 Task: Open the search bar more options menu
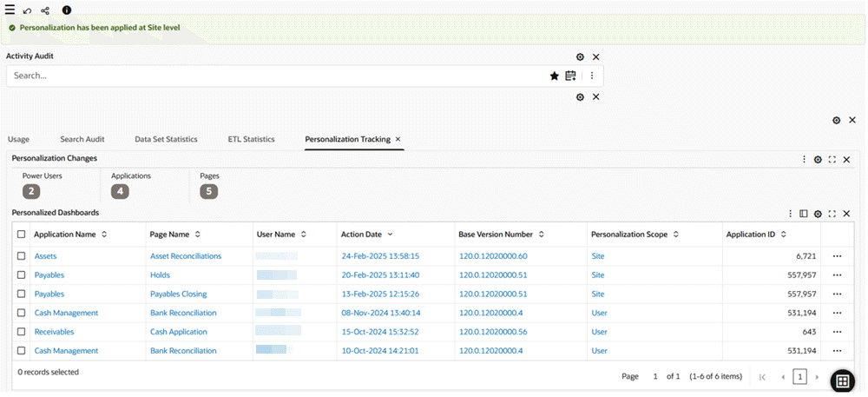[592, 76]
